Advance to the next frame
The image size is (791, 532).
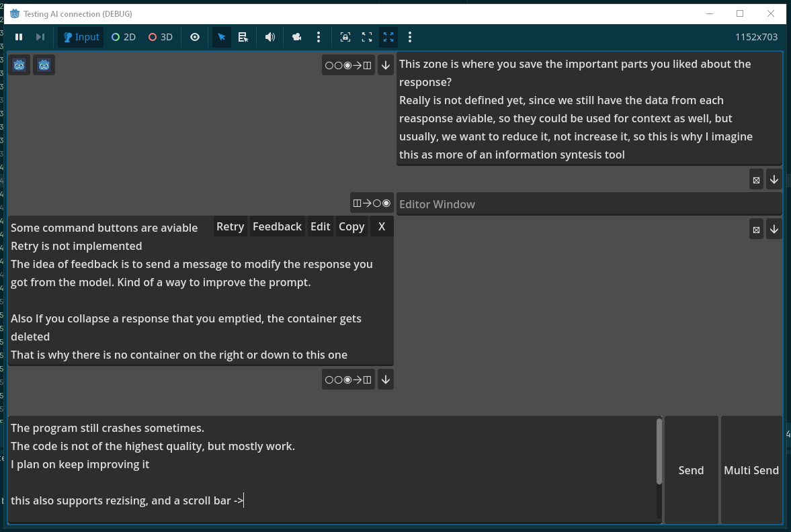40,37
